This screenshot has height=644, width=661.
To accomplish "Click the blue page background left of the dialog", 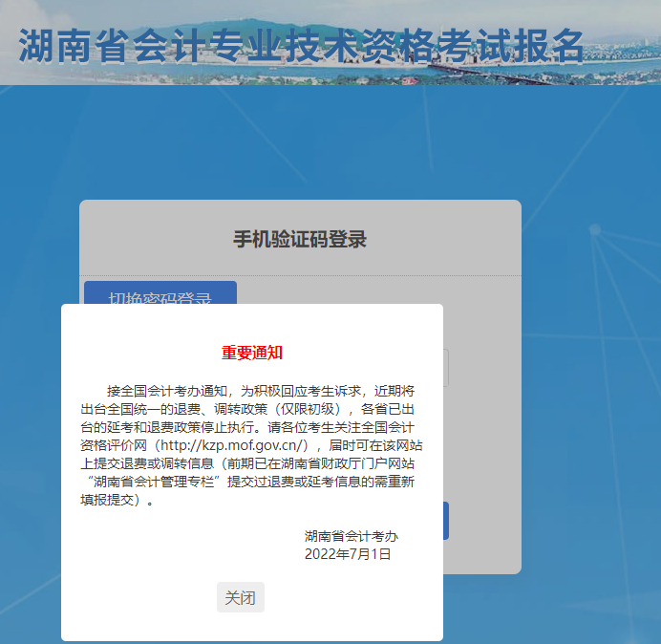I will point(33,430).
